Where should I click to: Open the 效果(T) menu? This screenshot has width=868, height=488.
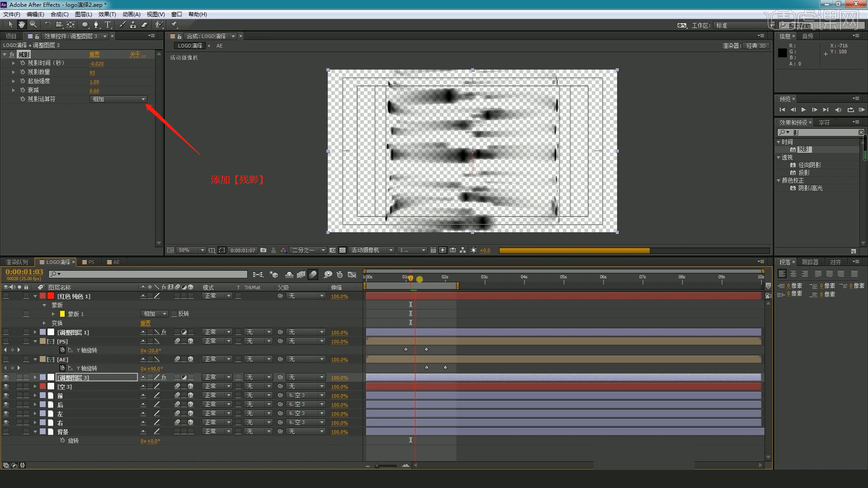coord(107,14)
